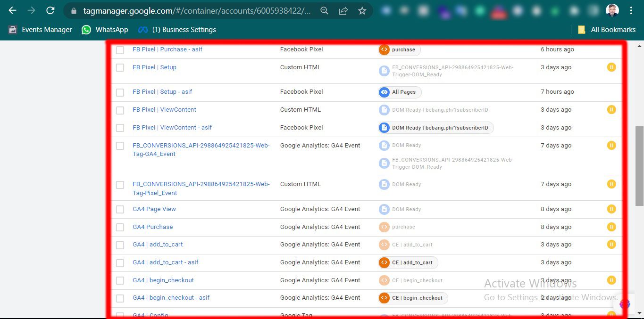Select the GA4 | begin_checkout - asif checkbox

(120, 298)
